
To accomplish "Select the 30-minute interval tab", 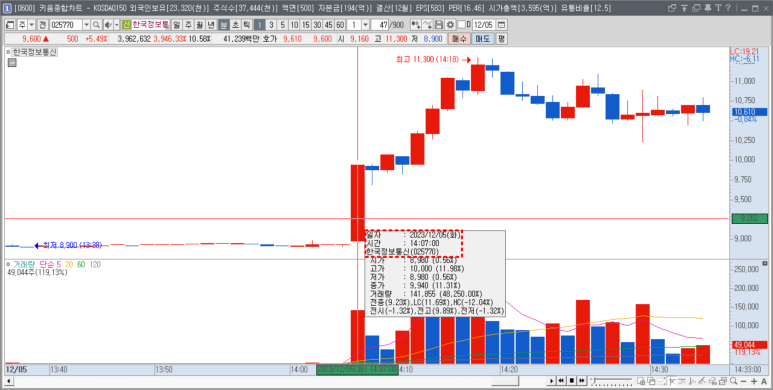I will coord(317,25).
